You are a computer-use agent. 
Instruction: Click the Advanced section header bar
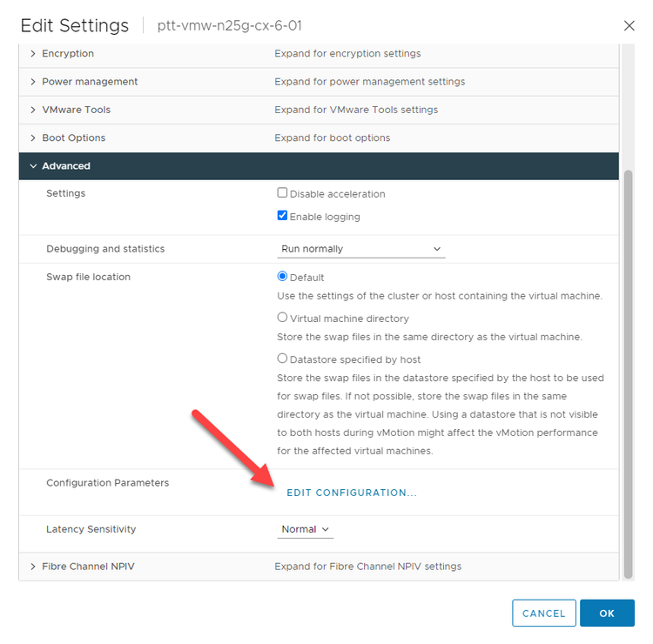pyautogui.click(x=319, y=166)
